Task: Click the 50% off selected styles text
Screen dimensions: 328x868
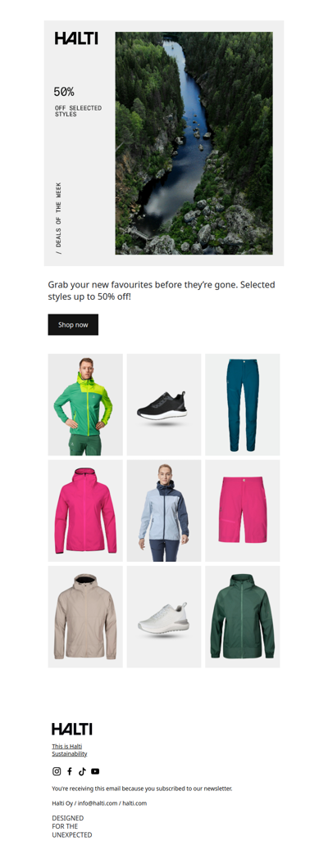Action: [78, 102]
